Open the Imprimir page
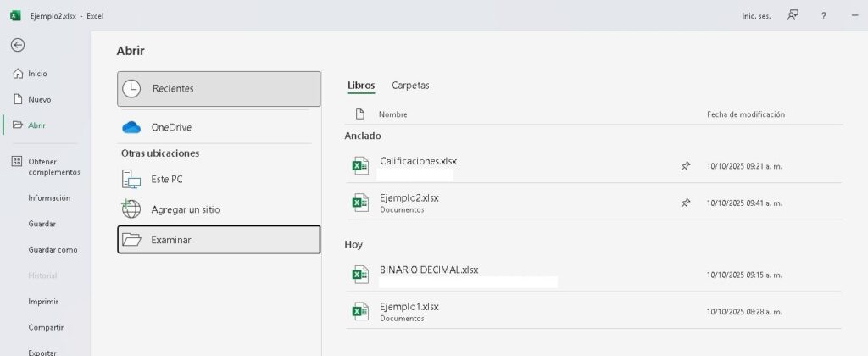The width and height of the screenshot is (868, 356). 43,302
